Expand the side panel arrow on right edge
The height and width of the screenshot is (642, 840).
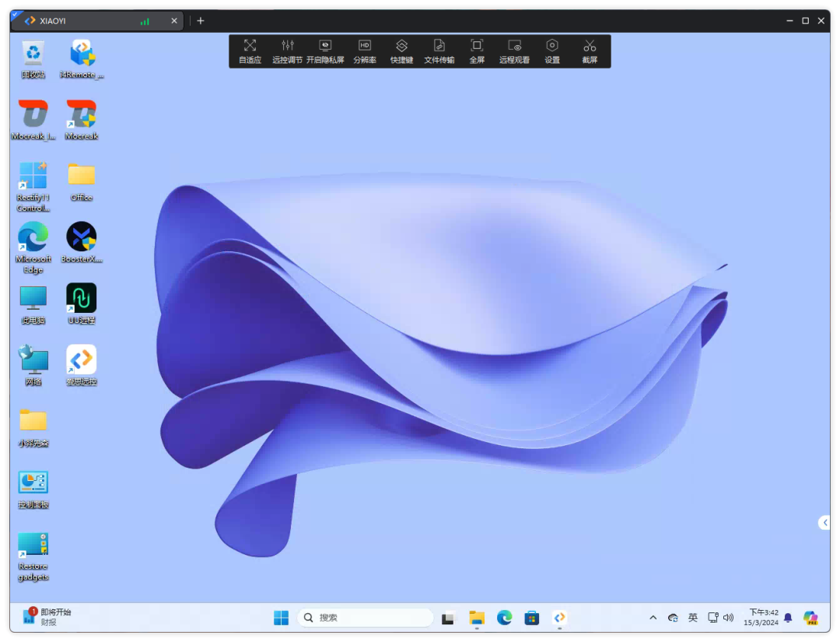(824, 523)
